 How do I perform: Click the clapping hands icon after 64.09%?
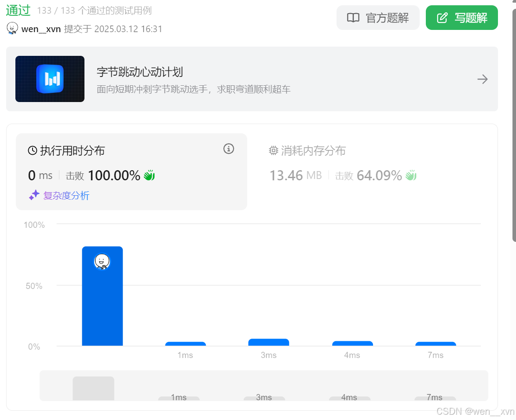tap(411, 175)
